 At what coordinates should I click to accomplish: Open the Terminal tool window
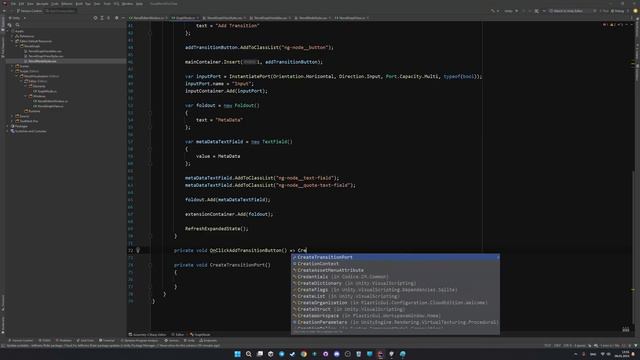107,340
